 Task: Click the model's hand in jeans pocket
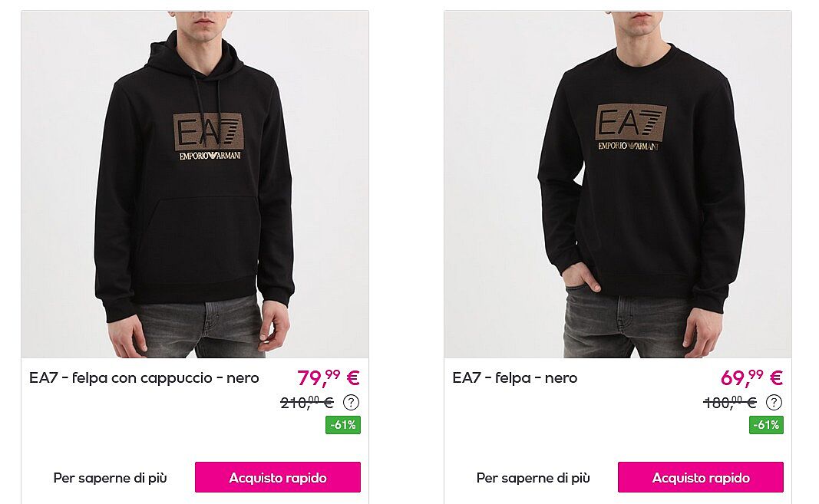coord(582,278)
